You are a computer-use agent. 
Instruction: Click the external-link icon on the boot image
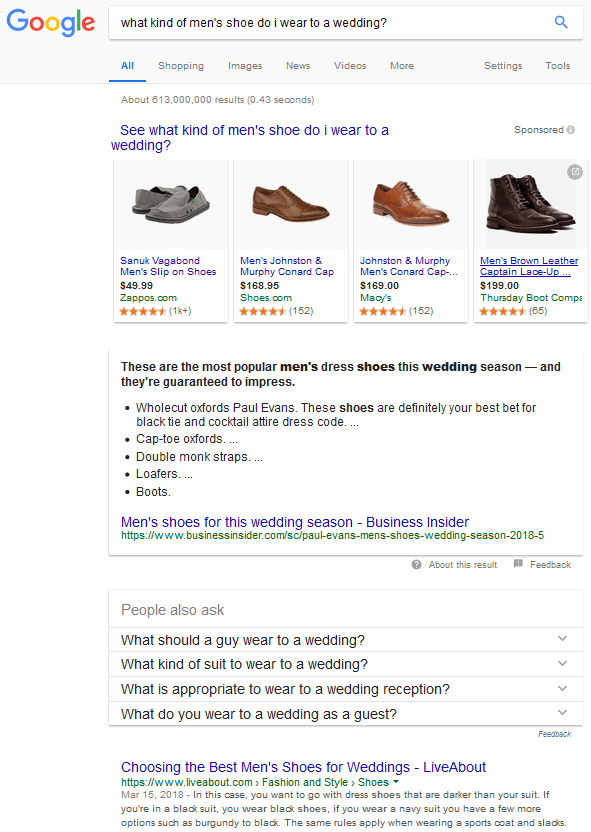tap(575, 172)
